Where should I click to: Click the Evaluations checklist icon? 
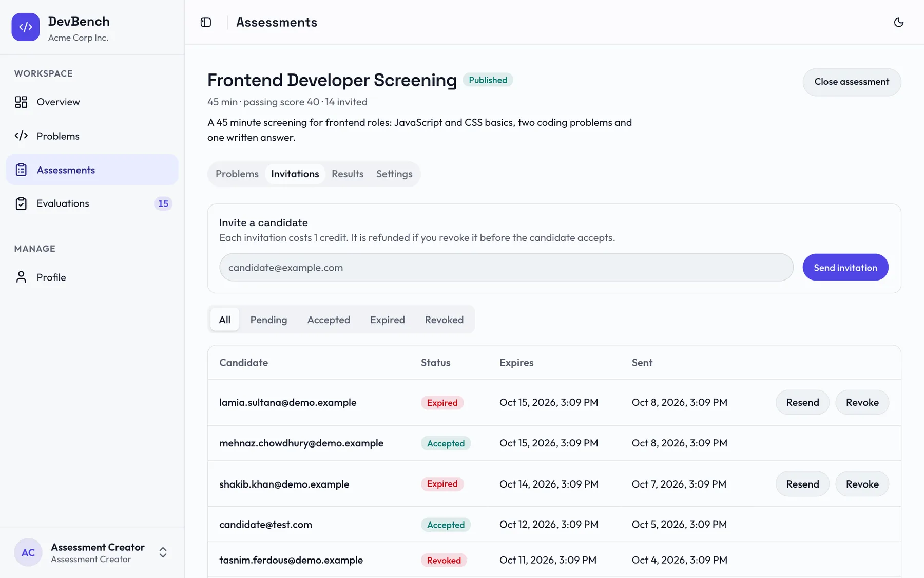point(21,203)
